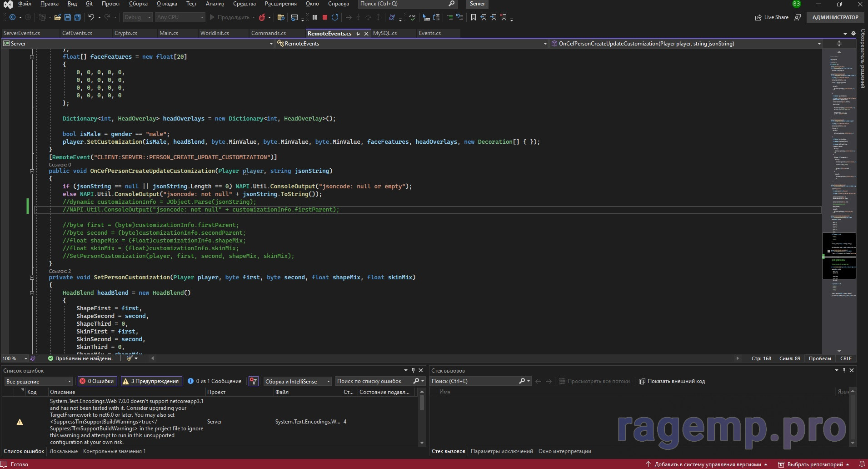Click the notifications bell in the status bar

click(862, 464)
